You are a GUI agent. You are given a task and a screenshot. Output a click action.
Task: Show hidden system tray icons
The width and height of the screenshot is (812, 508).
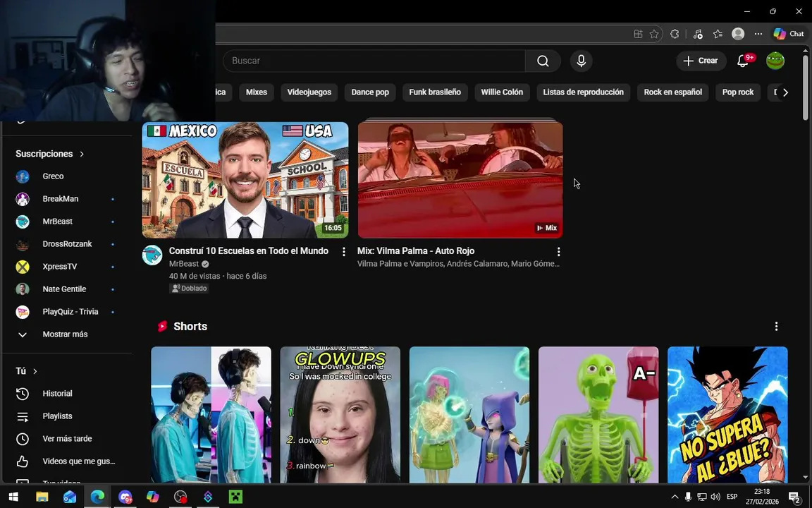coord(675,497)
